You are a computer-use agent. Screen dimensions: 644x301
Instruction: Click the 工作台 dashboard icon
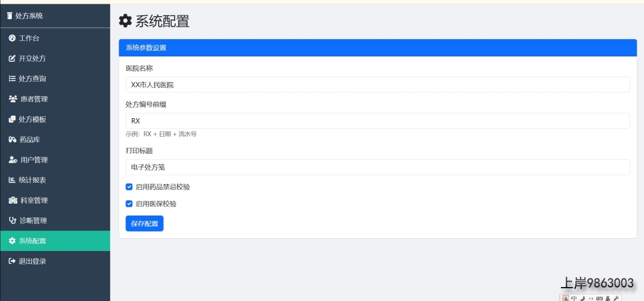(x=12, y=38)
